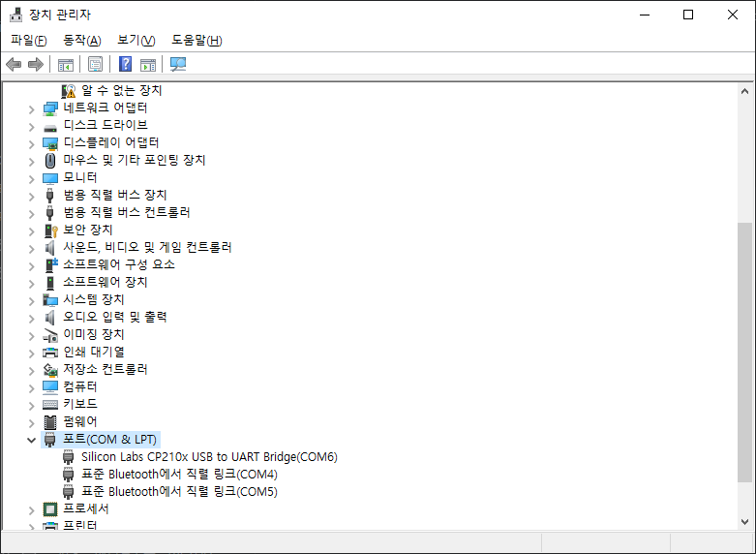Click the scrollbar up arrow
The width and height of the screenshot is (756, 554).
point(744,91)
